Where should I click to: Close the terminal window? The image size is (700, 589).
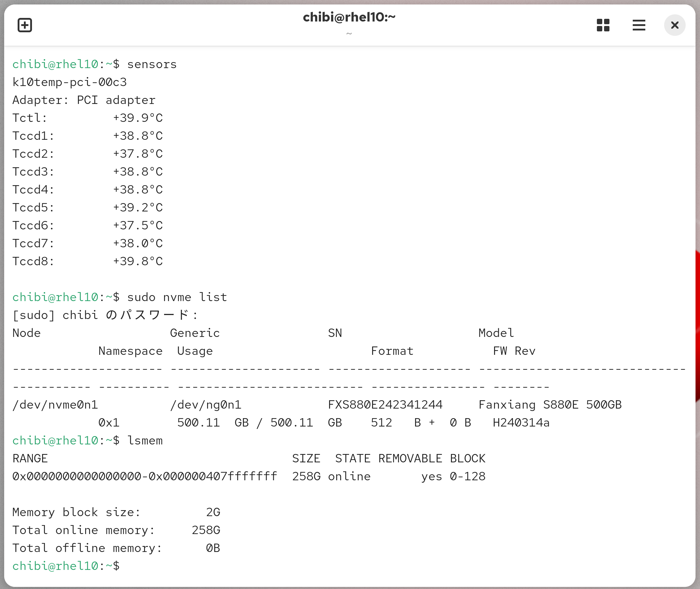pos(674,25)
